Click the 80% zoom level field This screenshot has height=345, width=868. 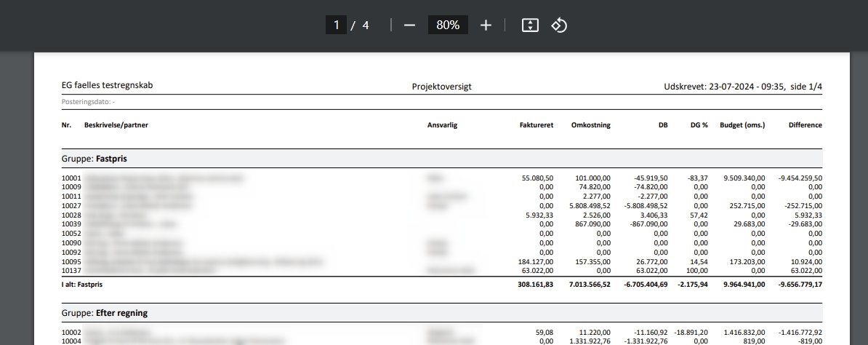click(x=447, y=25)
